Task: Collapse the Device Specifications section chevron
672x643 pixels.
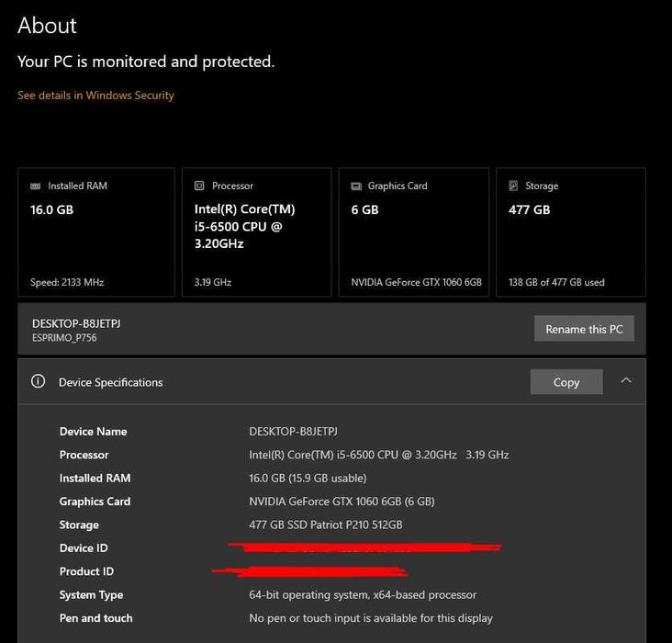Action: click(x=626, y=380)
